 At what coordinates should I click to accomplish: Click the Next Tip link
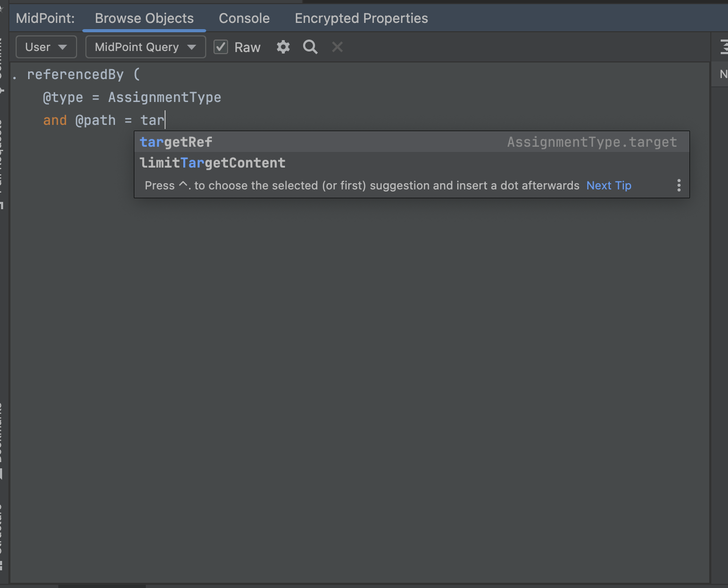(608, 185)
